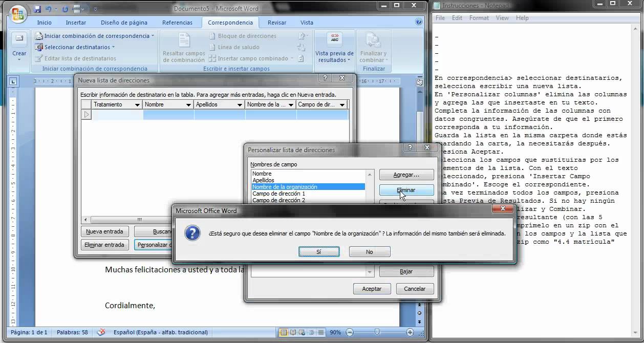The image size is (644, 343).
Task: Open the Tratamiento column dropdown arrow
Action: tap(137, 104)
